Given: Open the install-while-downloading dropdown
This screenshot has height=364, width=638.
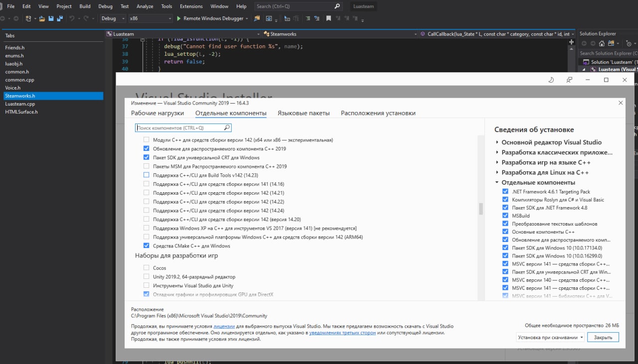Looking at the screenshot, I should coord(550,337).
